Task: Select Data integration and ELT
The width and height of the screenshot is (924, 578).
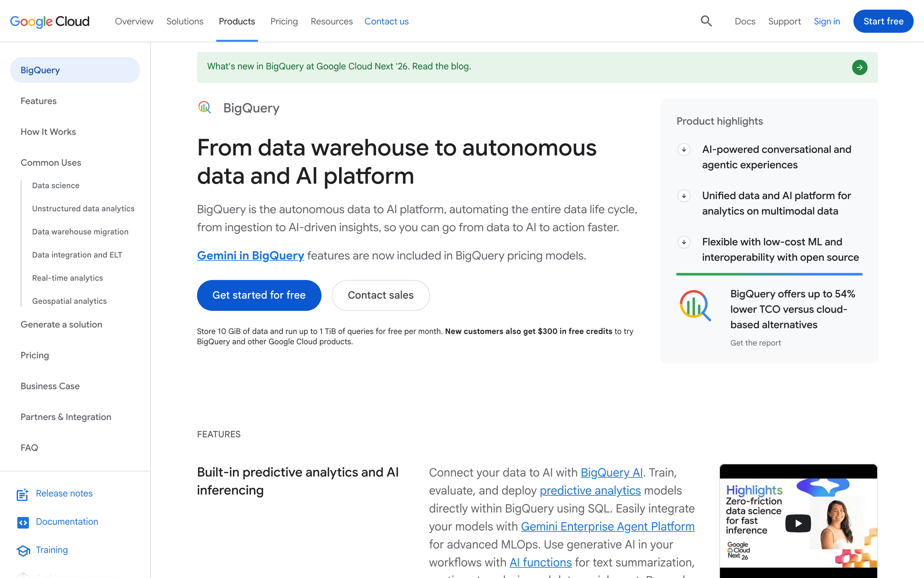Action: click(x=77, y=255)
